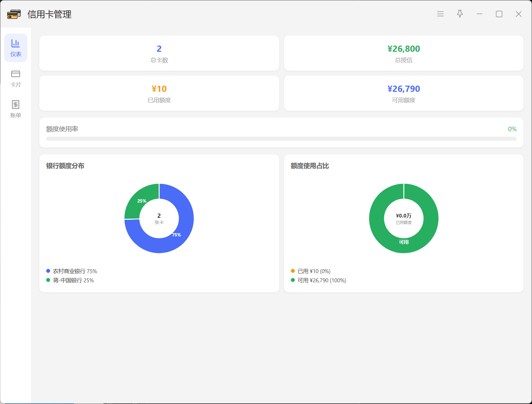
Task: Open the 账单 bills section
Action: (16, 109)
